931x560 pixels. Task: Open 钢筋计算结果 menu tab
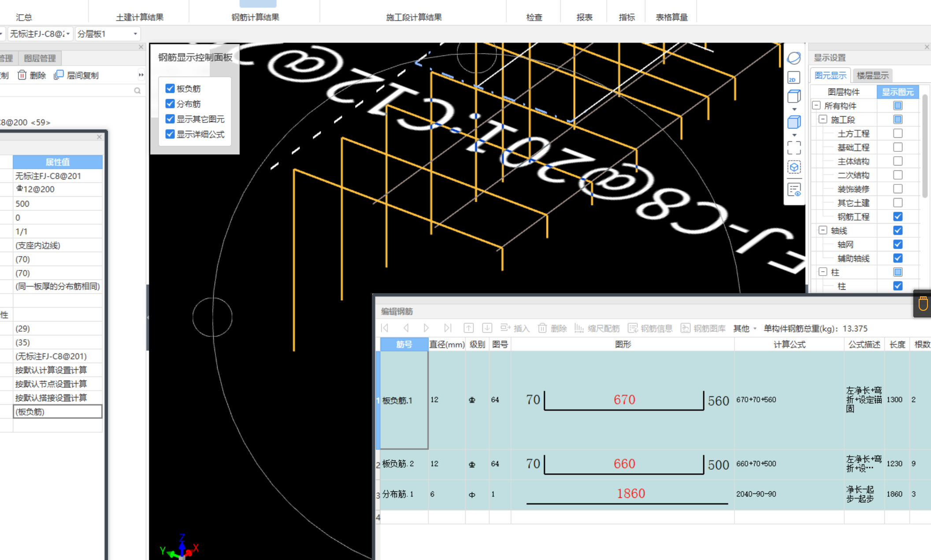point(256,17)
